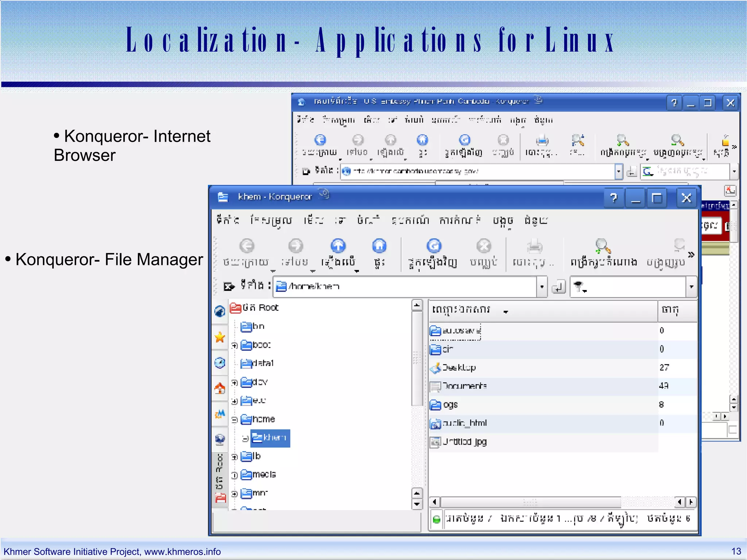Image resolution: width=747 pixels, height=560 pixels.
Task: Click the home folder icon in sidebar
Action: tap(220, 388)
